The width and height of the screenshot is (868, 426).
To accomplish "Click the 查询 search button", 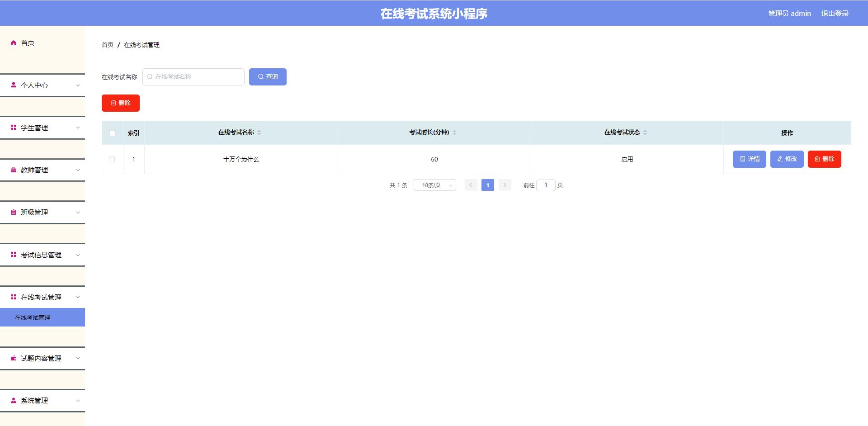I will point(268,76).
